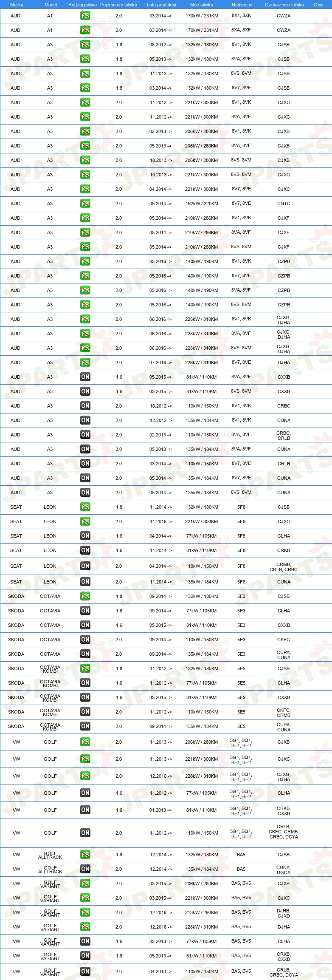Click the ON icon for Seat Leon CRKB

85,550
